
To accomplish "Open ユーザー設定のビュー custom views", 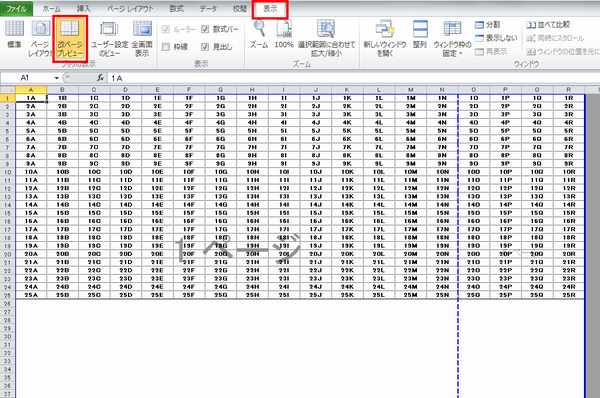I will [x=109, y=38].
